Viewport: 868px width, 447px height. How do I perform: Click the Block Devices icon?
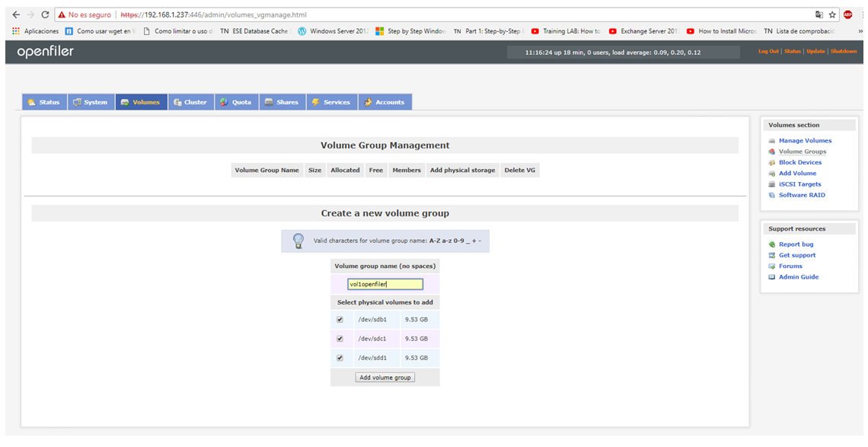tap(771, 162)
